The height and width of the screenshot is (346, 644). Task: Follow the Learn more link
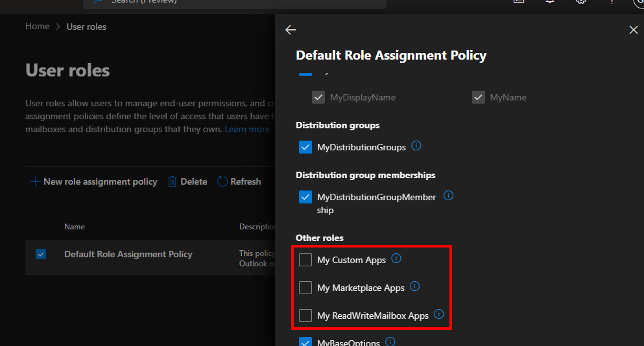click(x=247, y=129)
